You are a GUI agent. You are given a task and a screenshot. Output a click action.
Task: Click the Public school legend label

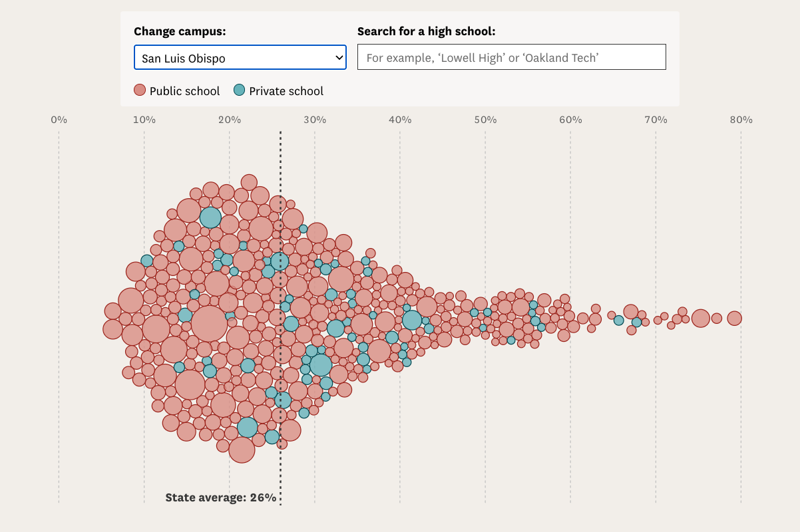click(184, 91)
